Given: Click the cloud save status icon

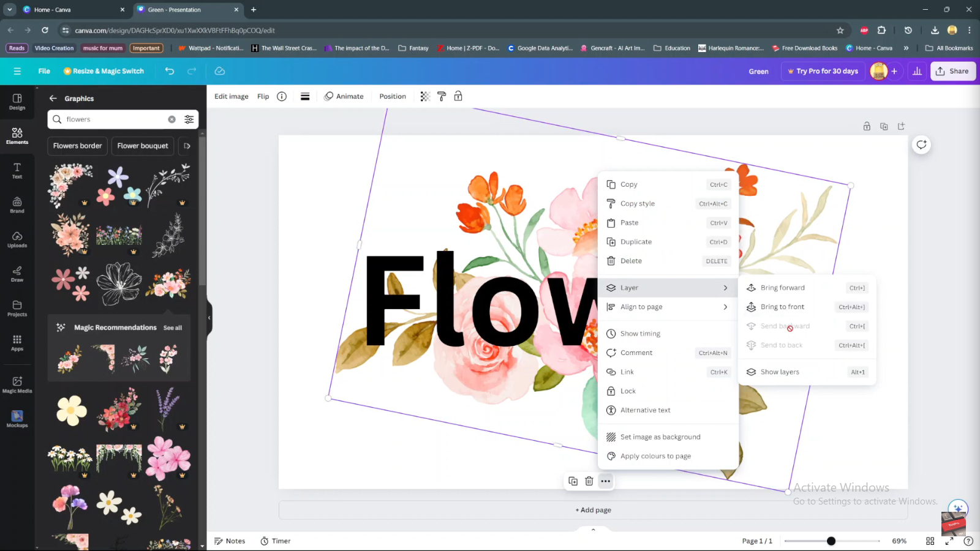Looking at the screenshot, I should click(219, 71).
